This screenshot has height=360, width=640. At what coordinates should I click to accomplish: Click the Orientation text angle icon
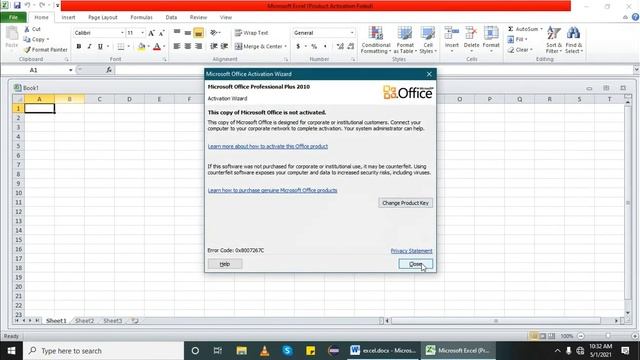(x=214, y=33)
